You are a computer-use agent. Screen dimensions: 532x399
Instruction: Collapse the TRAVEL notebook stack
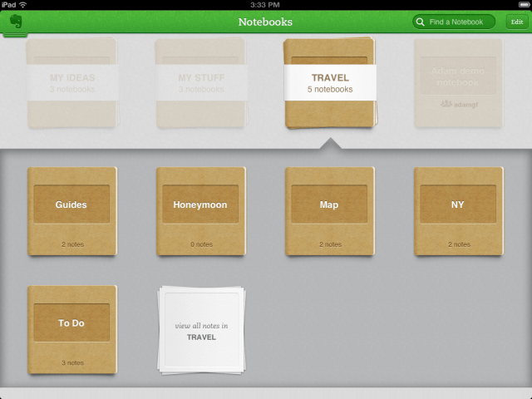coord(330,83)
